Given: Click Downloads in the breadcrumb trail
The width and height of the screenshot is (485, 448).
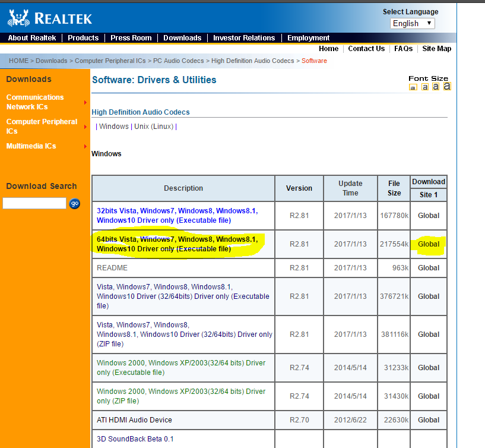Looking at the screenshot, I should click(51, 61).
